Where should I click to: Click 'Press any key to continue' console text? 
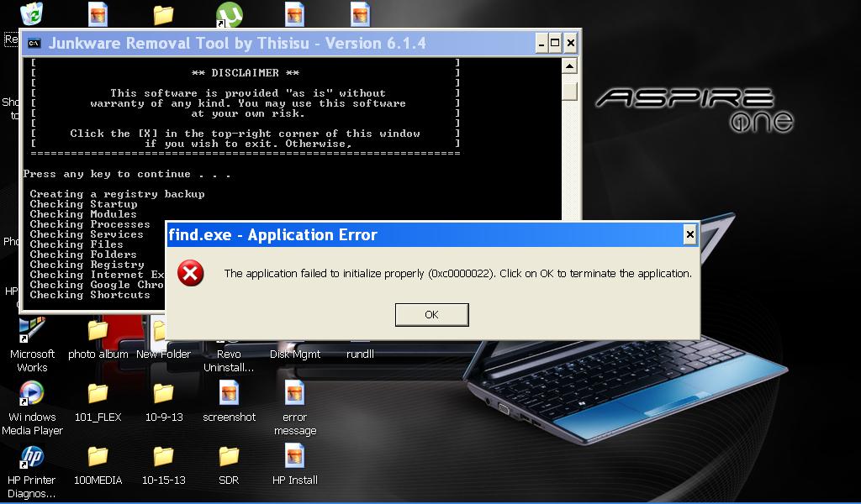click(x=127, y=175)
